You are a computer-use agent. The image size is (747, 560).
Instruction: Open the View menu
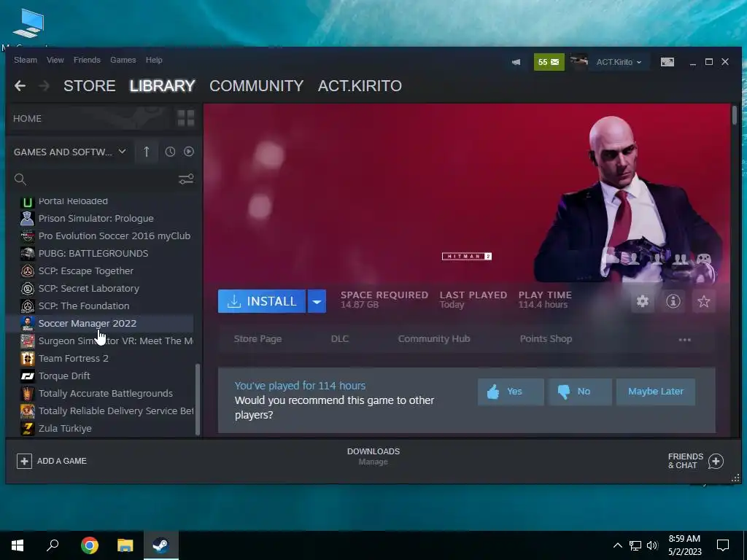[55, 60]
